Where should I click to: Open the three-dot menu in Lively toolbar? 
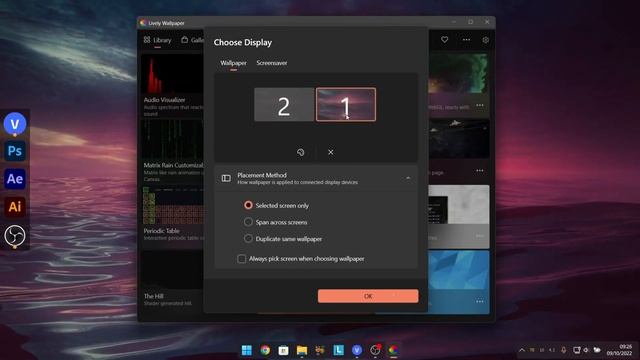[467, 40]
